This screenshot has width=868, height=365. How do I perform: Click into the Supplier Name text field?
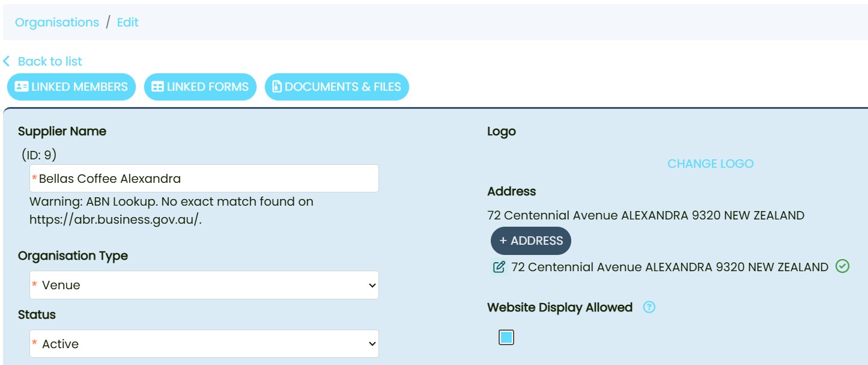pos(204,179)
